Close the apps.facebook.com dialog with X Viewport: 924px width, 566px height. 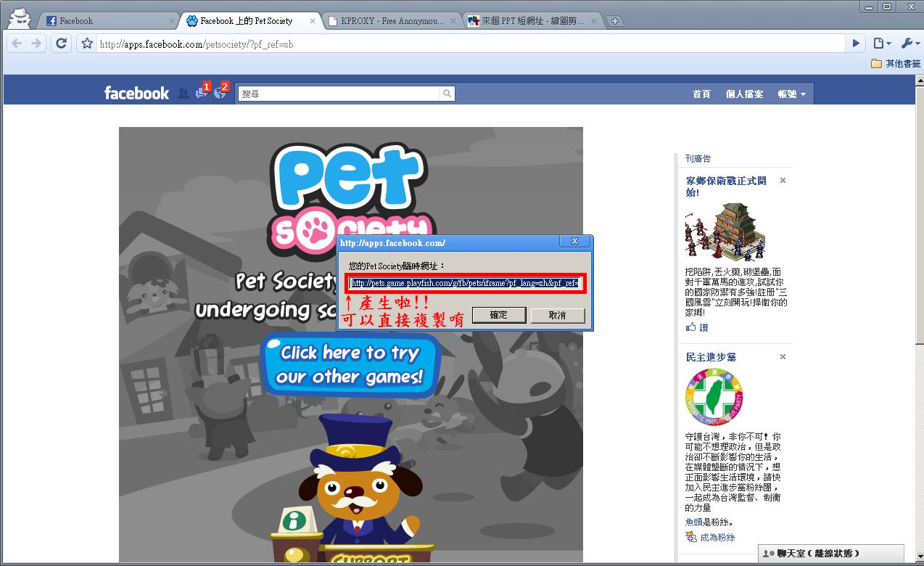click(575, 242)
